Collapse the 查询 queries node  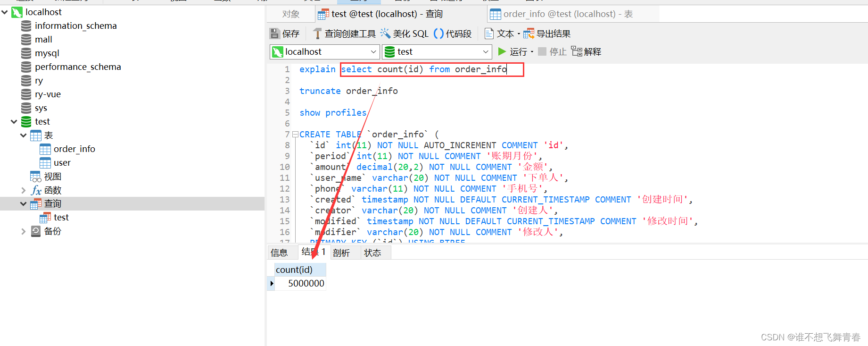pos(24,204)
